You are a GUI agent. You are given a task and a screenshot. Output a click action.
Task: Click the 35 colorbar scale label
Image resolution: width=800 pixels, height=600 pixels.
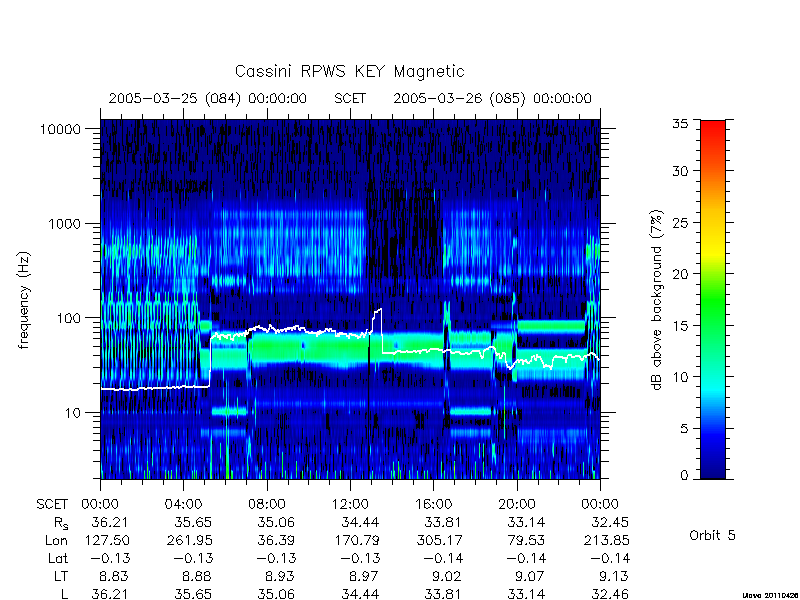tap(680, 124)
